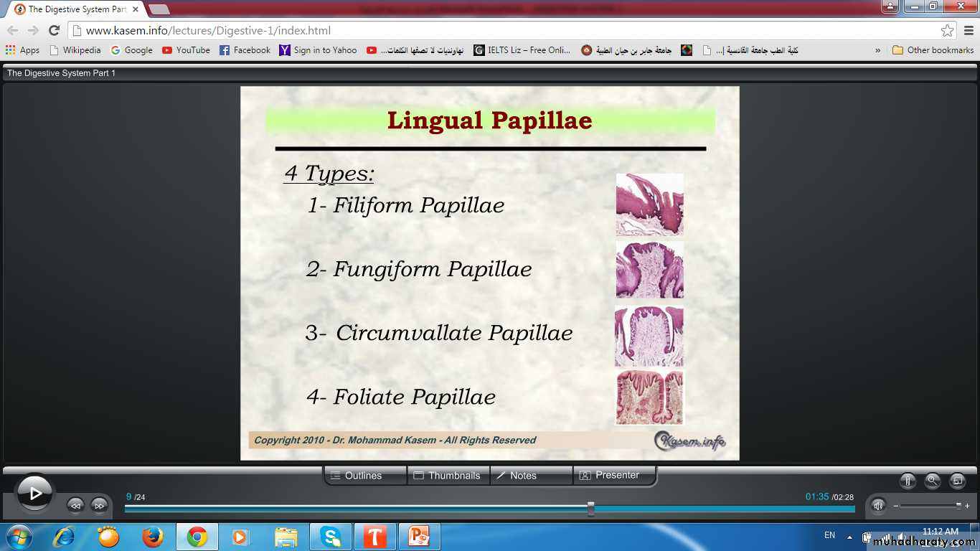Image resolution: width=980 pixels, height=551 pixels.
Task: Toggle the player full-screen view icon
Action: click(957, 481)
